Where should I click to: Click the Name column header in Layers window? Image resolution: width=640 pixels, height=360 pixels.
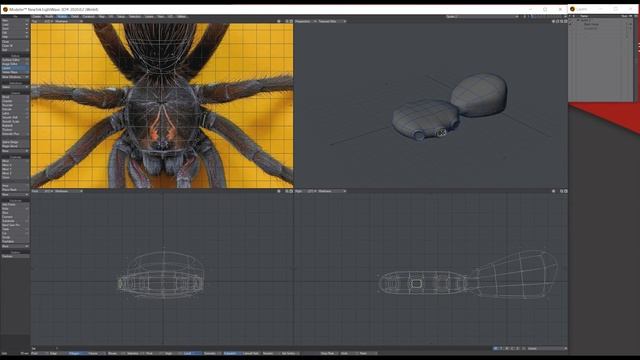tap(585, 16)
